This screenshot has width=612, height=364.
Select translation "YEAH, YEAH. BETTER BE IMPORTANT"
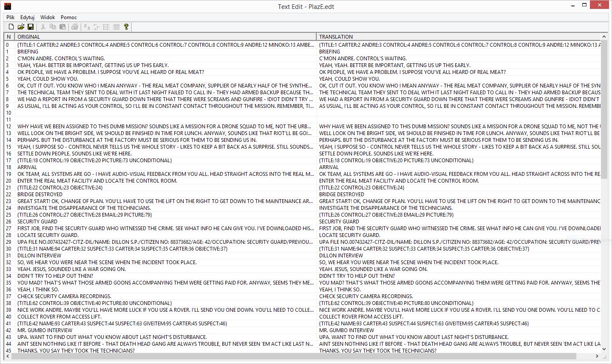(x=395, y=65)
